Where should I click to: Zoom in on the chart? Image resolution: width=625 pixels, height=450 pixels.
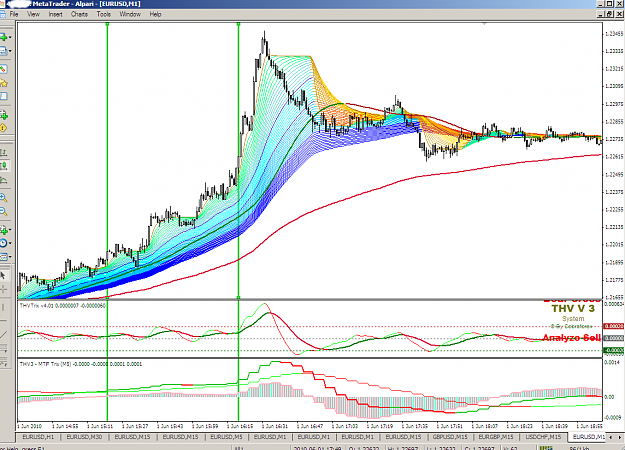pyautogui.click(x=4, y=197)
